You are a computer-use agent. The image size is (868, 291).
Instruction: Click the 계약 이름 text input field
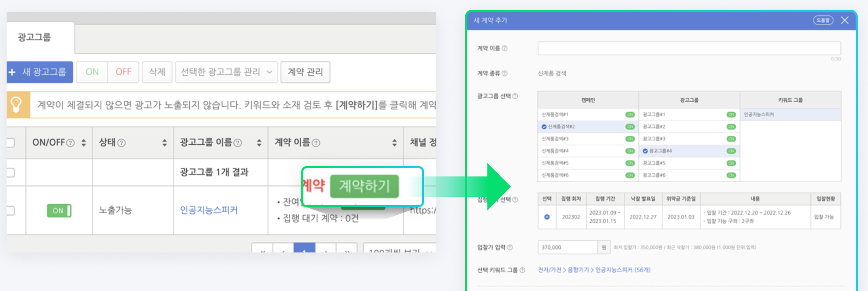click(688, 49)
